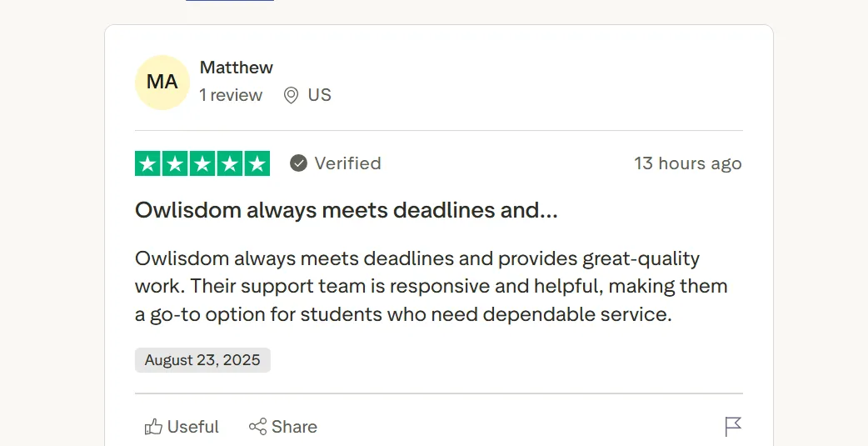
Task: Open the MA profile avatar
Action: 162,82
